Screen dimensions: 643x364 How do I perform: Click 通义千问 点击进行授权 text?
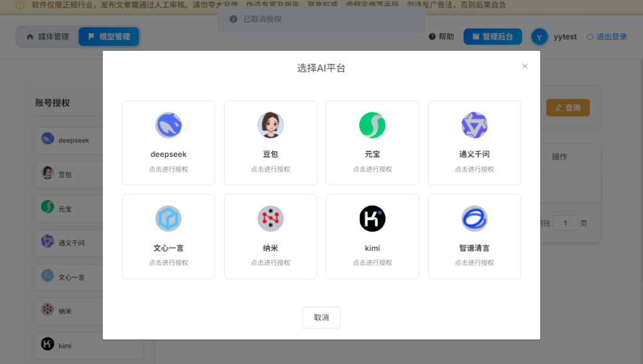[x=475, y=169]
